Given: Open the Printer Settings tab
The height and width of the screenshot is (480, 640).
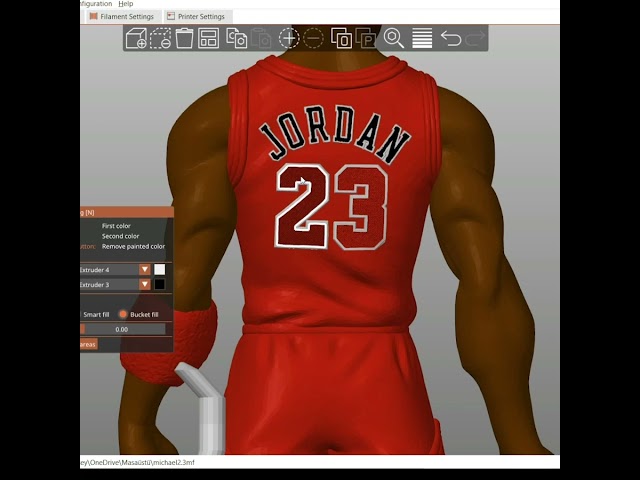Looking at the screenshot, I should [196, 16].
